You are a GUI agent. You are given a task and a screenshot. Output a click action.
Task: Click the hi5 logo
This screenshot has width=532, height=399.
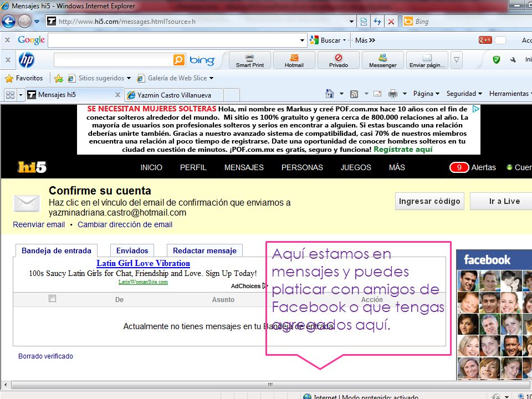pos(32,167)
